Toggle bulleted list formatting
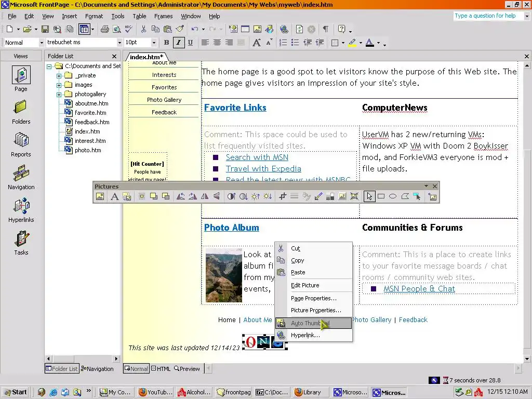 coord(295,43)
